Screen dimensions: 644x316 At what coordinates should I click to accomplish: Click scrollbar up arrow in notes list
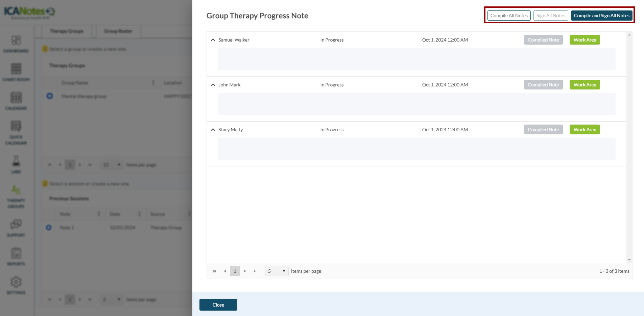629,35
